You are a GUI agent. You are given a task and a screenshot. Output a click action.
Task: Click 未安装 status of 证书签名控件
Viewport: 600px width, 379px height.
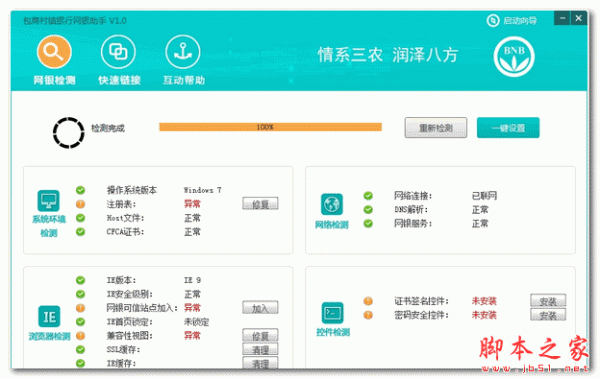click(484, 301)
